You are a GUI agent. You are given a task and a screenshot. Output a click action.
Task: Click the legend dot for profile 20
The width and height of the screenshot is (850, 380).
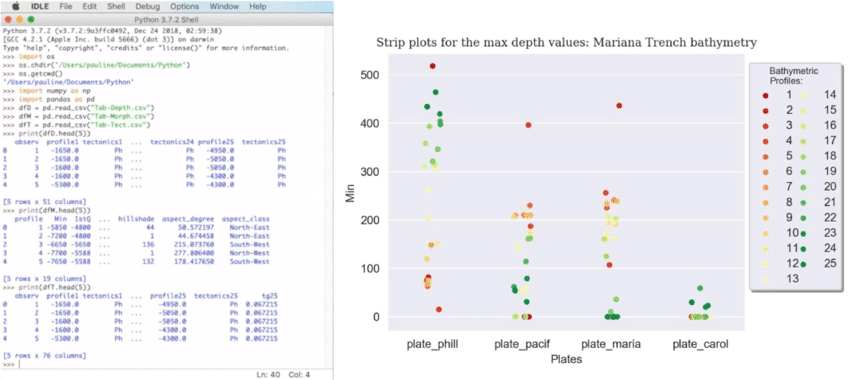click(x=803, y=188)
